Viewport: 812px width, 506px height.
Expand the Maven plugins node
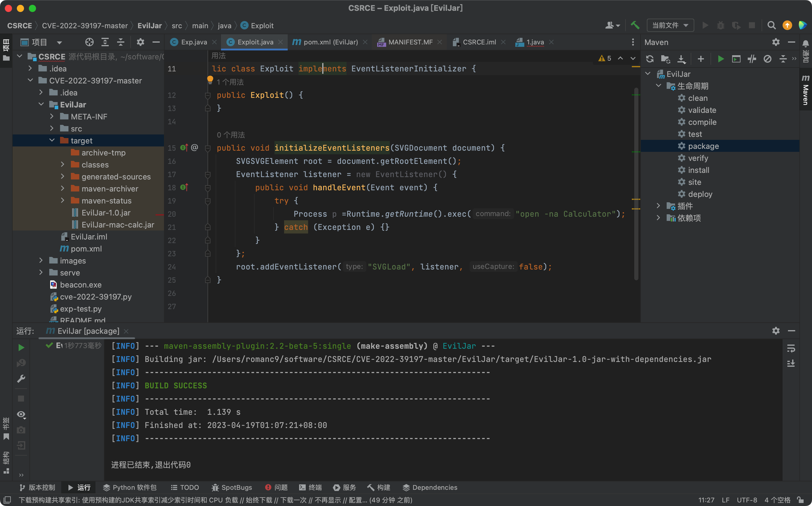pos(658,206)
